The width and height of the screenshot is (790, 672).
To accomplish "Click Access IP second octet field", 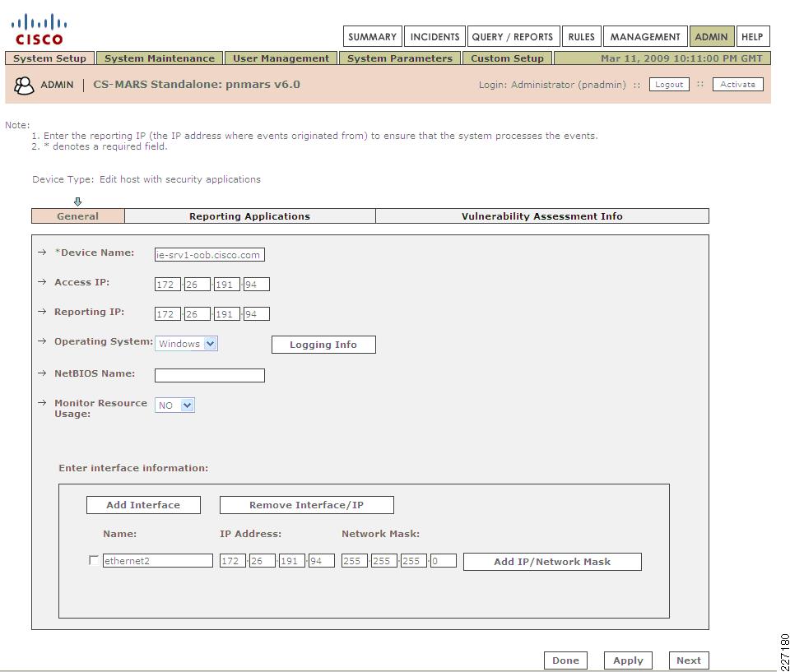I will (x=197, y=285).
